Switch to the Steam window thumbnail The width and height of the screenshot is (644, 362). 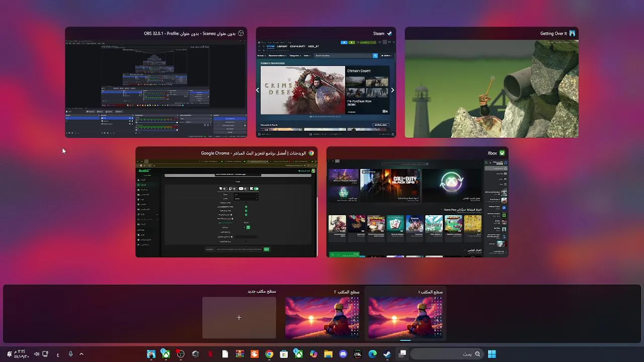pyautogui.click(x=326, y=82)
